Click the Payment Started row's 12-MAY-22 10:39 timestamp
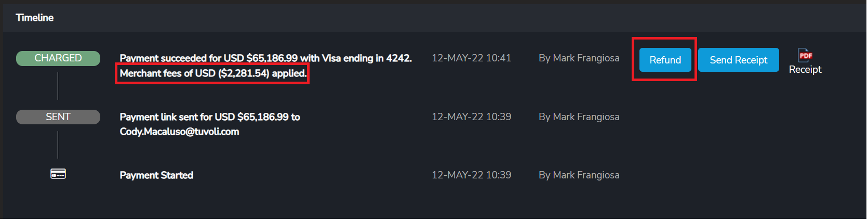Image resolution: width=868 pixels, height=220 pixels. click(471, 175)
